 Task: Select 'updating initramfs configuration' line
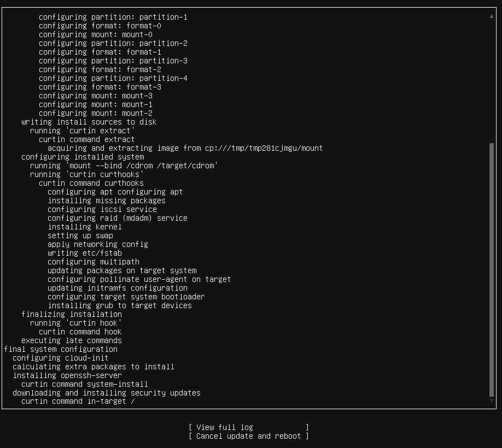(118, 288)
